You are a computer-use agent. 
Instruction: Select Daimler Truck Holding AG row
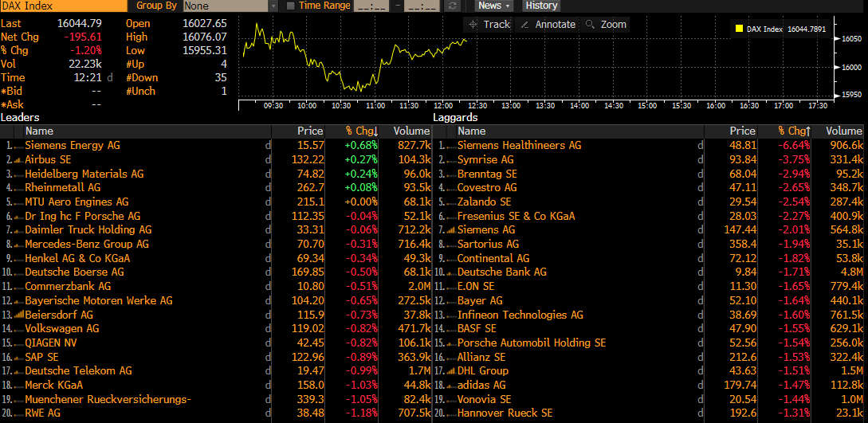pyautogui.click(x=216, y=230)
